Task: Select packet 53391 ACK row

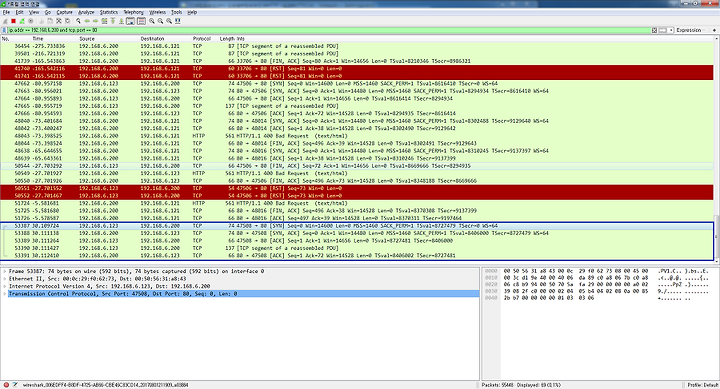Action: pyautogui.click(x=357, y=255)
